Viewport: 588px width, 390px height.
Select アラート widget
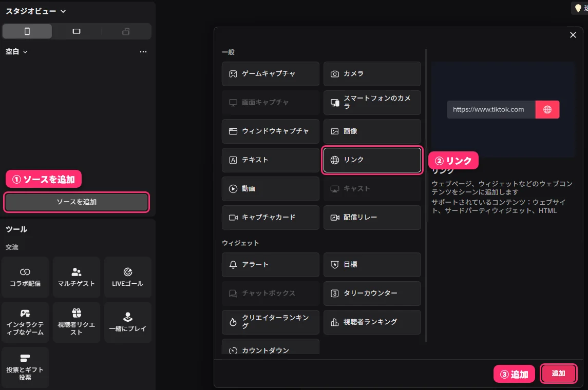(270, 264)
